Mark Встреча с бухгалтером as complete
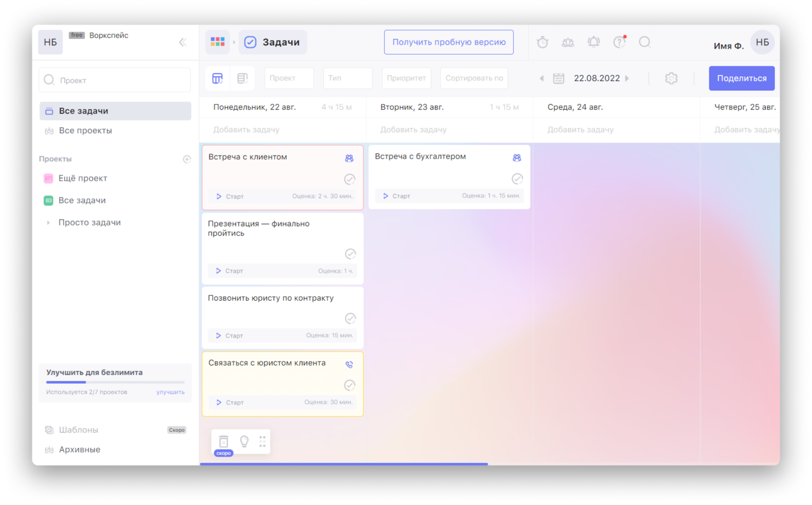This screenshot has height=505, width=812. pos(517,179)
